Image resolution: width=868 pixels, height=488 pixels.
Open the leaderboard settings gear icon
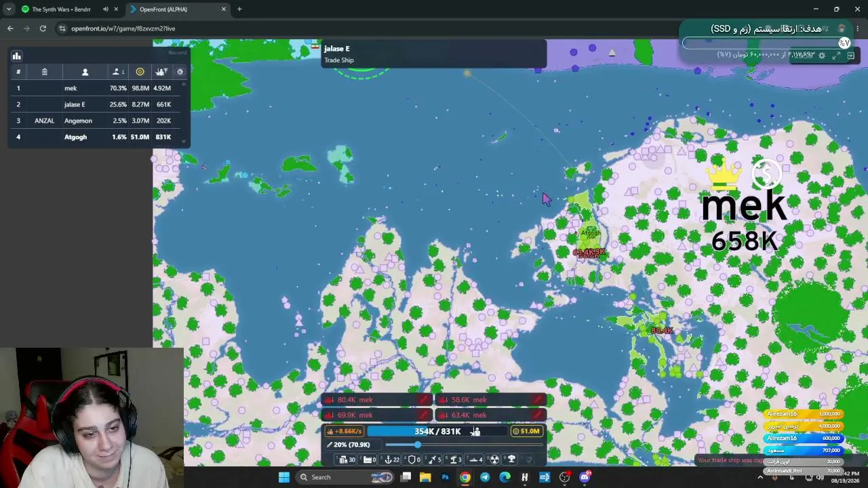(180, 72)
